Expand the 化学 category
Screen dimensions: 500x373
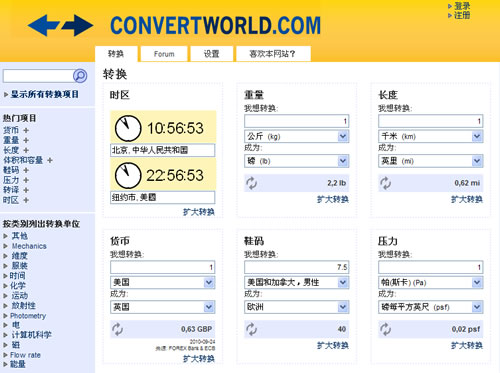pos(17,286)
